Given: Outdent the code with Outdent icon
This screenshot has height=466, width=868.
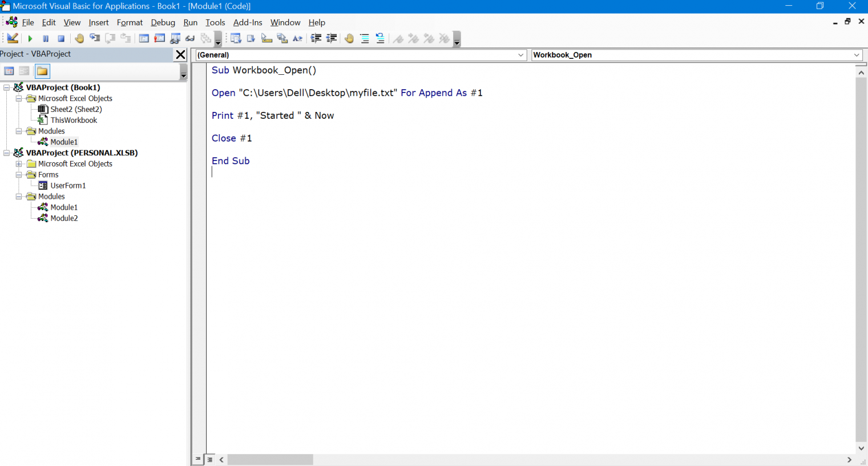Looking at the screenshot, I should [331, 38].
